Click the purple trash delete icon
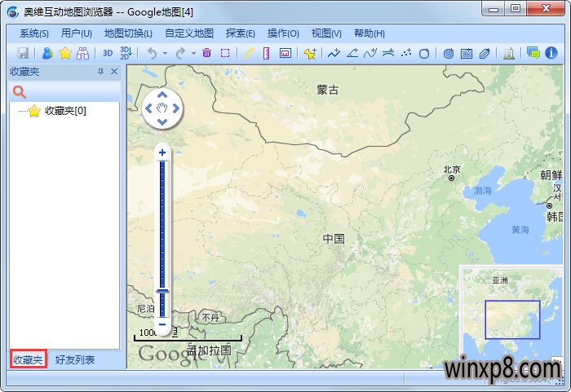 (207, 53)
